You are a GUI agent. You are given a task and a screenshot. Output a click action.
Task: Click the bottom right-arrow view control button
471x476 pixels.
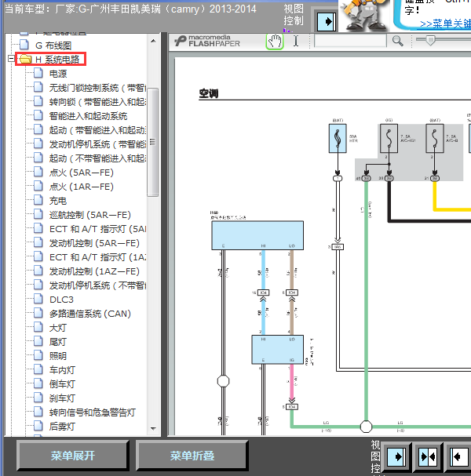[396, 457]
